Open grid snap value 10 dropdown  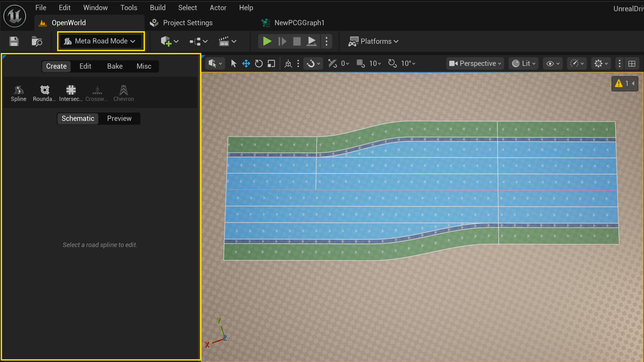pos(375,63)
